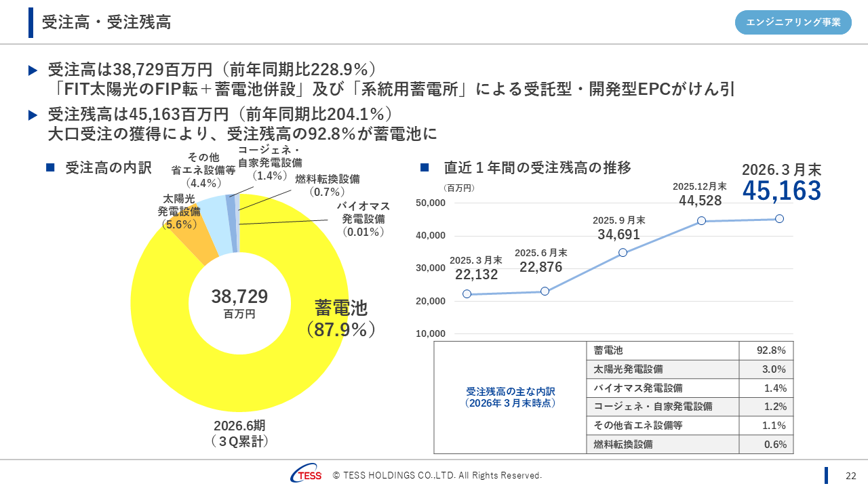Viewport: 868px width, 488px height.
Task: Click the 30,000 axis label
Action: tap(430, 268)
